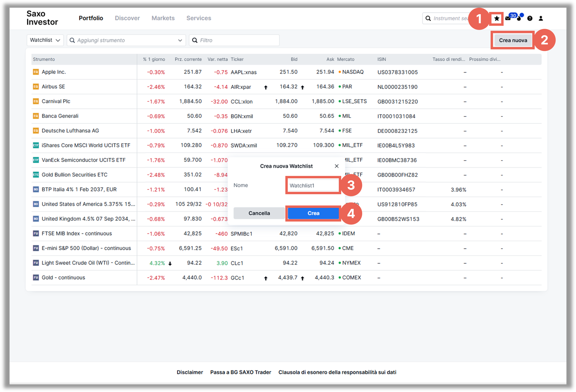Click the Cancella button in dialog
Screen dimensions: 576x392
pyautogui.click(x=259, y=213)
